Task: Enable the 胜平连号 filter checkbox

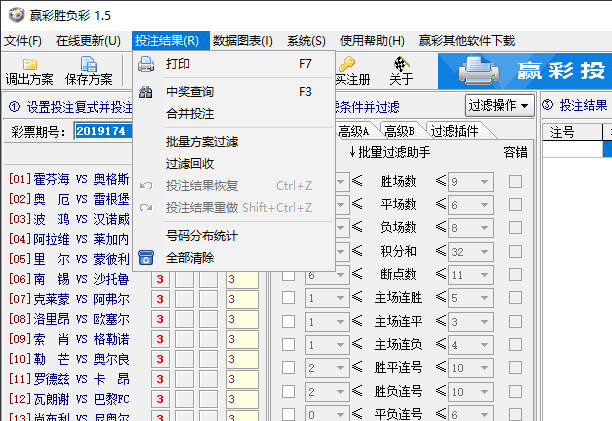Action: point(288,368)
